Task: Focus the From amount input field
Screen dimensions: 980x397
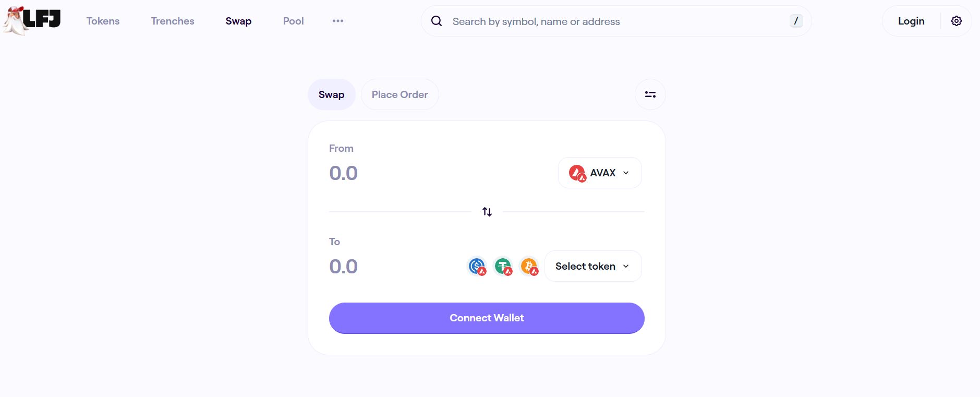Action: coord(438,173)
